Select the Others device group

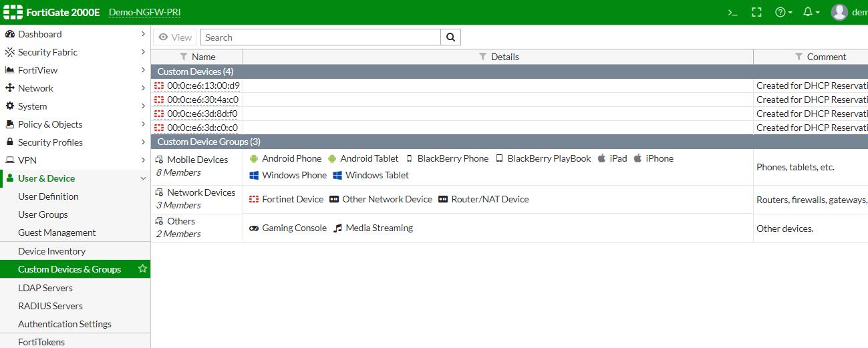509,228
